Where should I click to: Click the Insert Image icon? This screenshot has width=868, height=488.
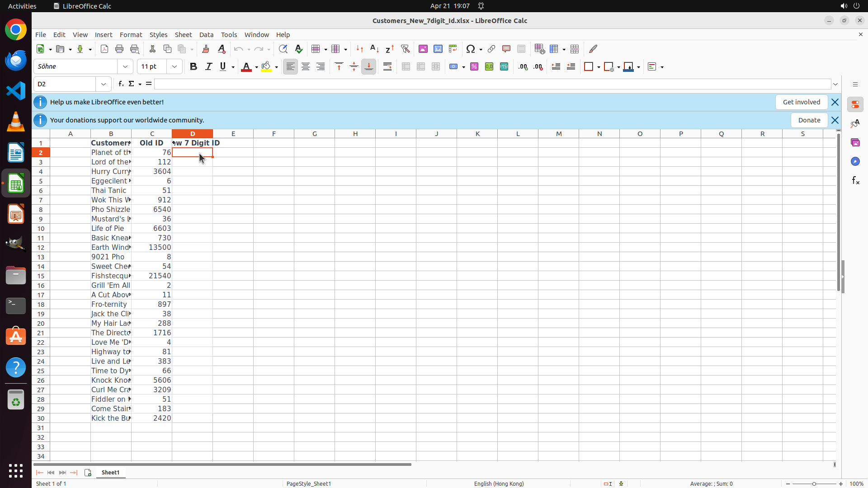(423, 49)
